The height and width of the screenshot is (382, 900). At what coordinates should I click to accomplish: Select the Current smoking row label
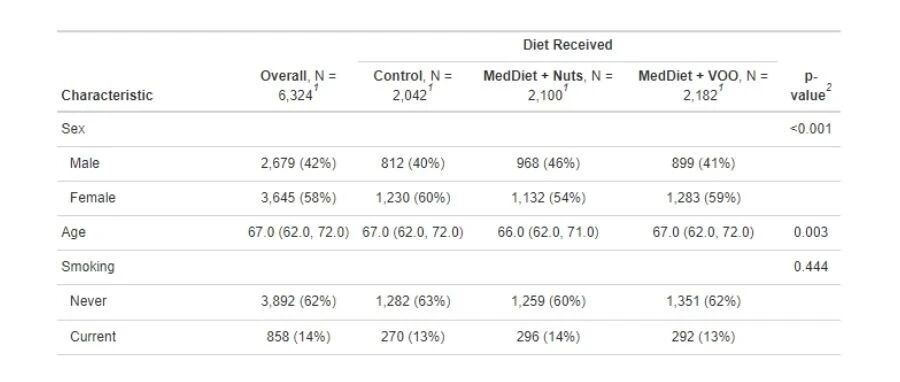(x=92, y=337)
